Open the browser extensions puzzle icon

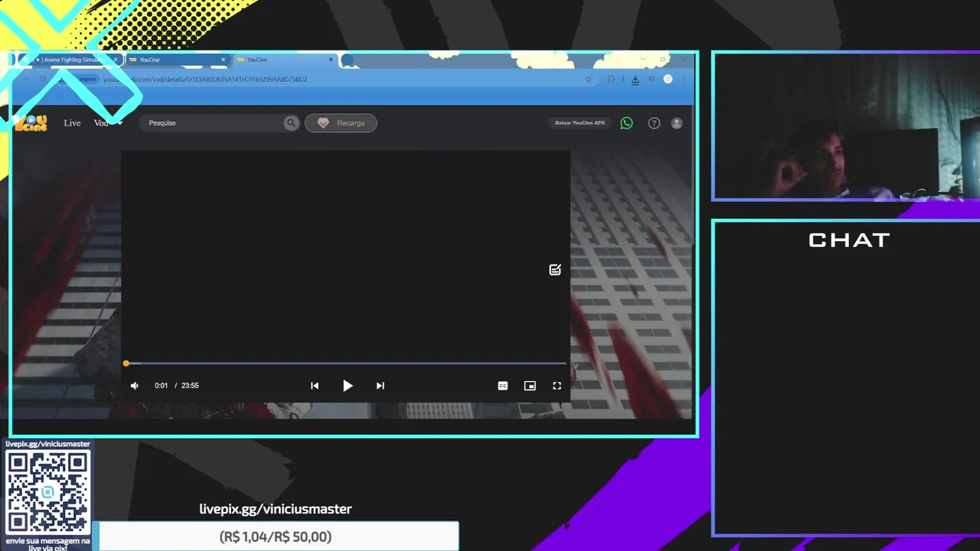[611, 79]
